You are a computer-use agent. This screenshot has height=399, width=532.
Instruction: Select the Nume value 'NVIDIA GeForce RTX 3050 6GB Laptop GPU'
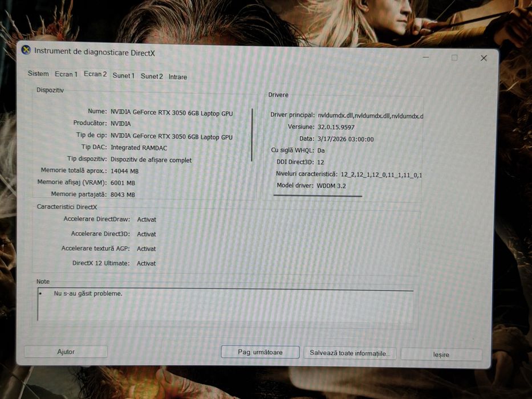tap(172, 113)
